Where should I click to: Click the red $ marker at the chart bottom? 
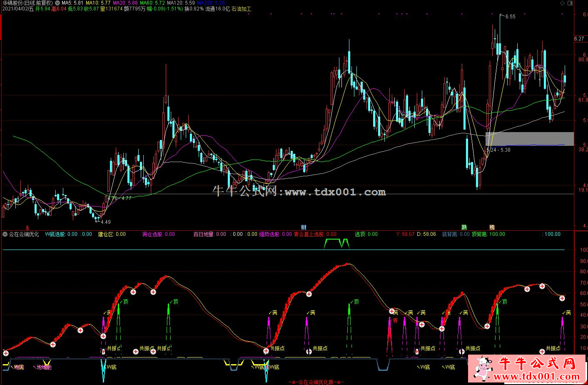click(27, 227)
